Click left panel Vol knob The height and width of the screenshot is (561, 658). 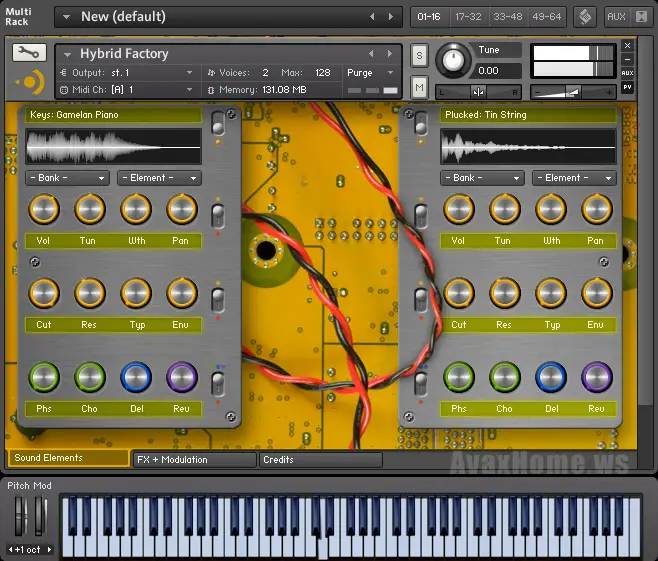click(x=44, y=209)
